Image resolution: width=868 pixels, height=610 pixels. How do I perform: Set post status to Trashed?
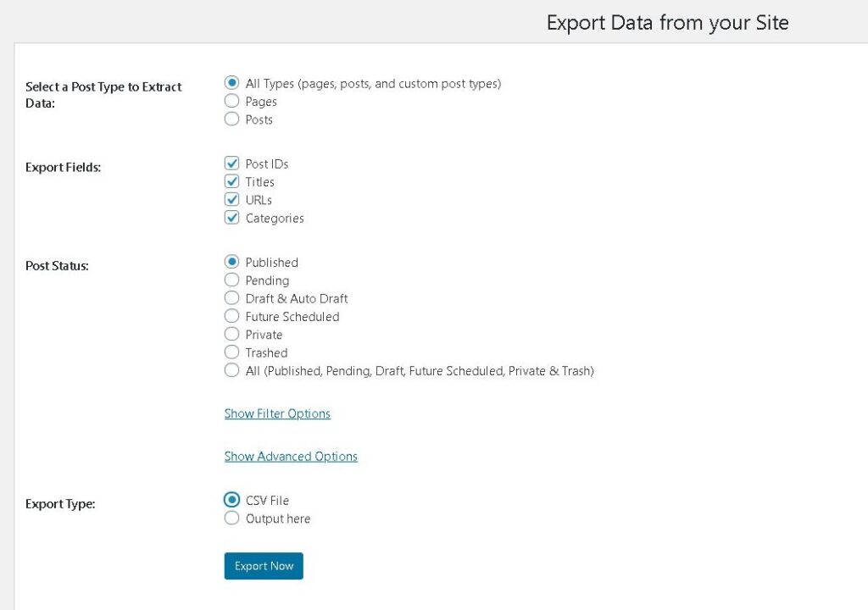click(x=231, y=352)
